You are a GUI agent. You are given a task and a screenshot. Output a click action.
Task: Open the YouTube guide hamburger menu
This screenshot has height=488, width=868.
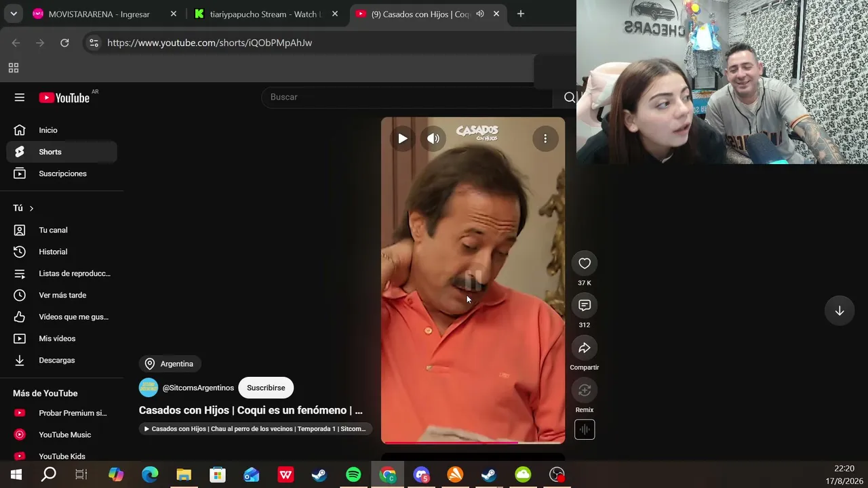tap(20, 98)
